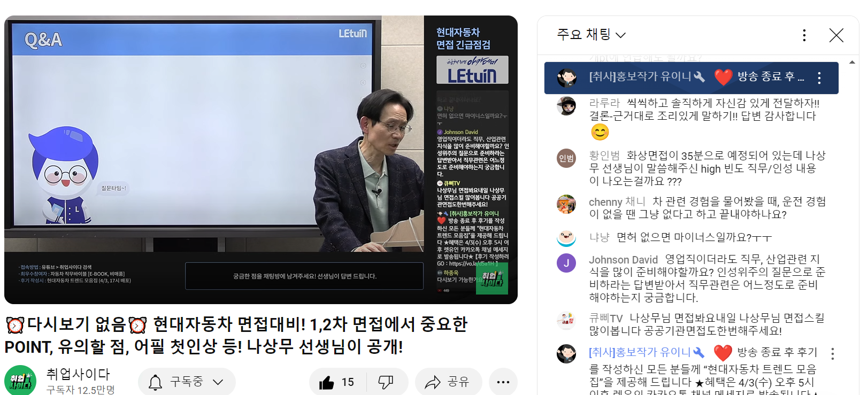Viewport: 868px width, 395px height.
Task: Dislike the video with thumbs down
Action: (386, 382)
